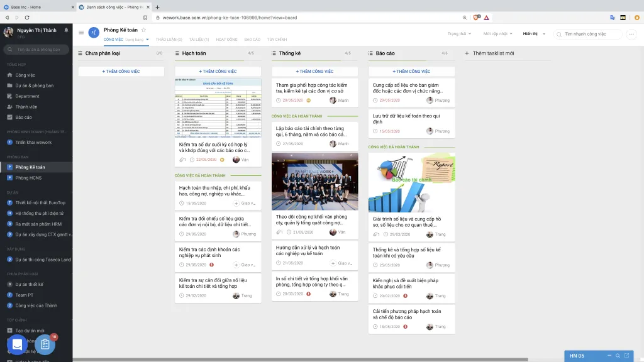The image size is (644, 362).
Task: Click Thêm công việc under Thống kê
Action: [x=314, y=72]
